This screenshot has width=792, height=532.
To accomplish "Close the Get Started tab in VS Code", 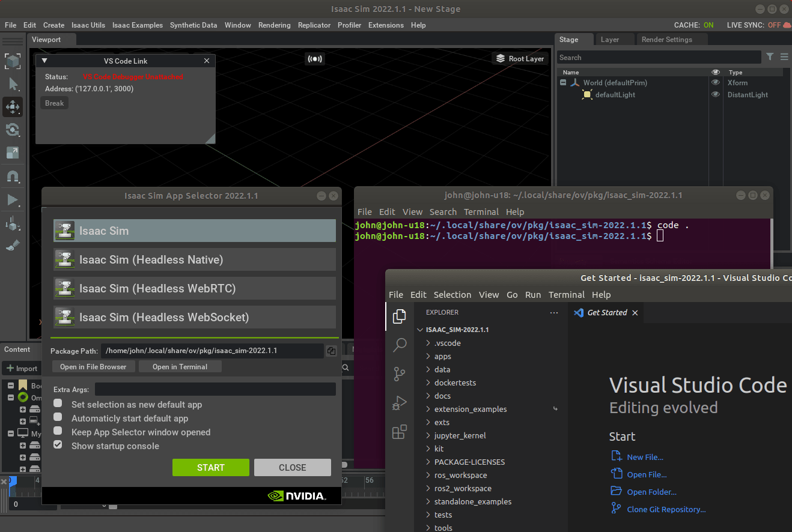I will pyautogui.click(x=635, y=312).
